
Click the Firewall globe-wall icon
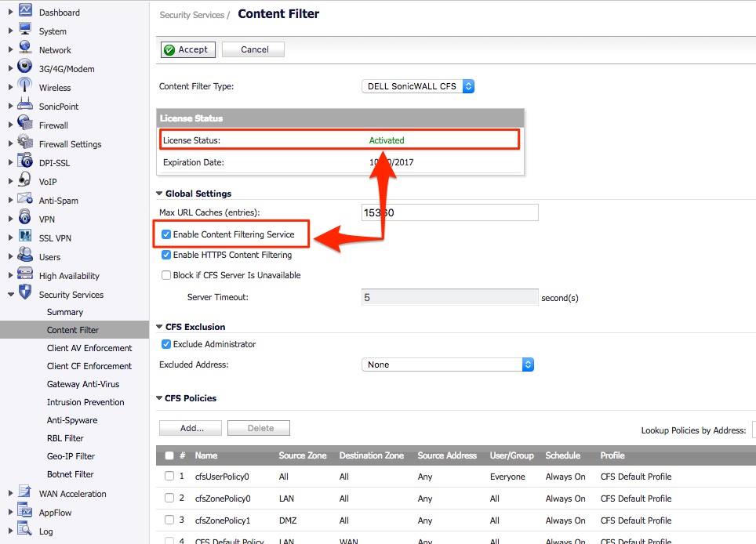(x=25, y=123)
